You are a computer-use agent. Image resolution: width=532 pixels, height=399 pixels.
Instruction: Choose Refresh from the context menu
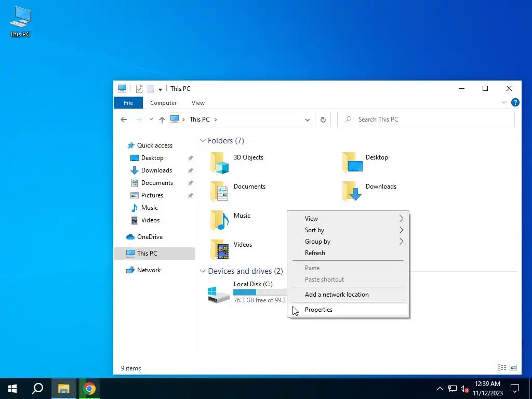[x=348, y=253]
